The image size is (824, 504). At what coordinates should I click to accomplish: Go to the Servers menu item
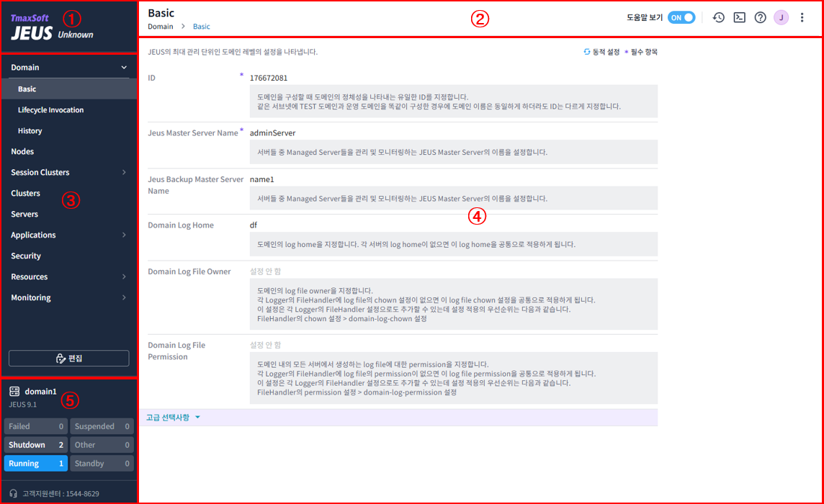(24, 215)
